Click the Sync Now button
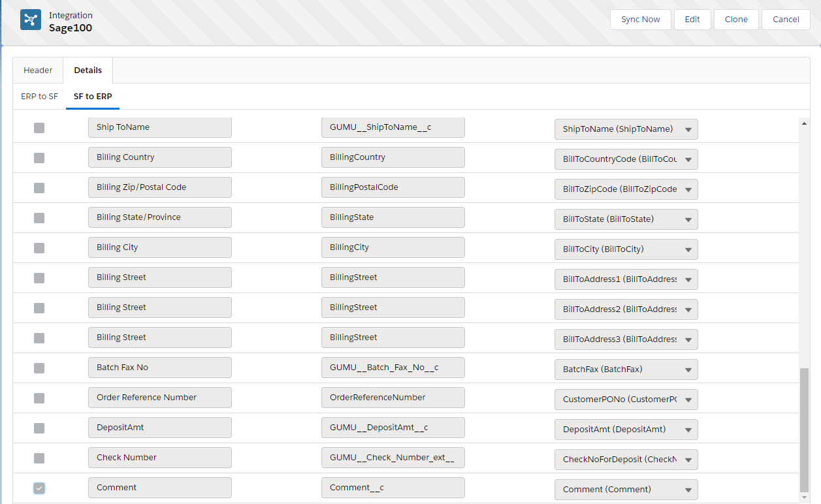This screenshot has height=504, width=821. coord(640,20)
